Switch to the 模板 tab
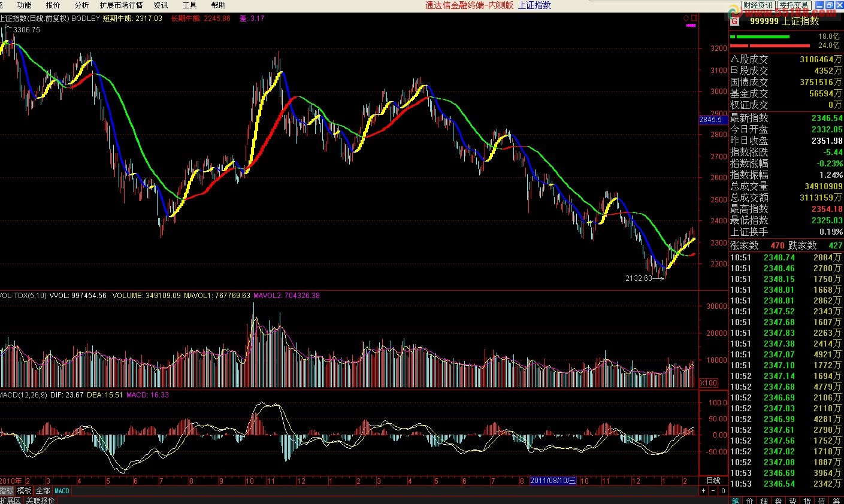 coord(24,491)
